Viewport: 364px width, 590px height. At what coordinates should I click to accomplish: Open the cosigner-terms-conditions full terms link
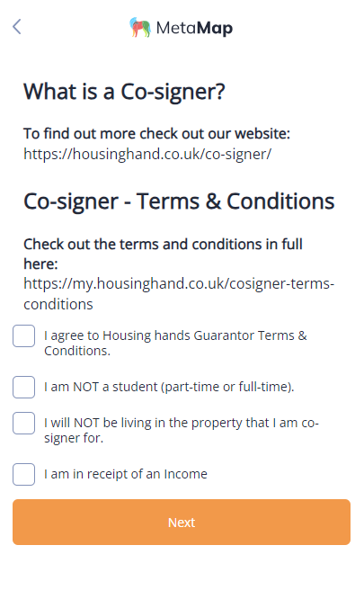coord(179,293)
